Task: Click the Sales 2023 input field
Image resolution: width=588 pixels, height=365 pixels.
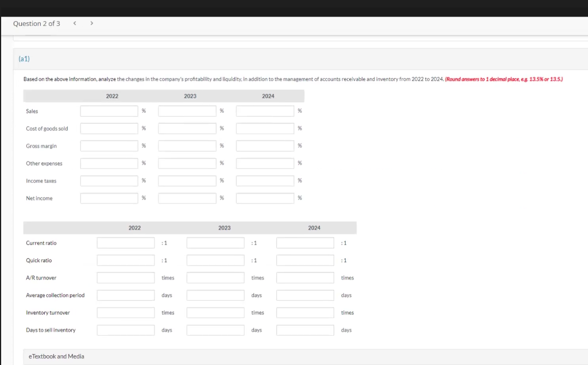Action: (x=187, y=111)
